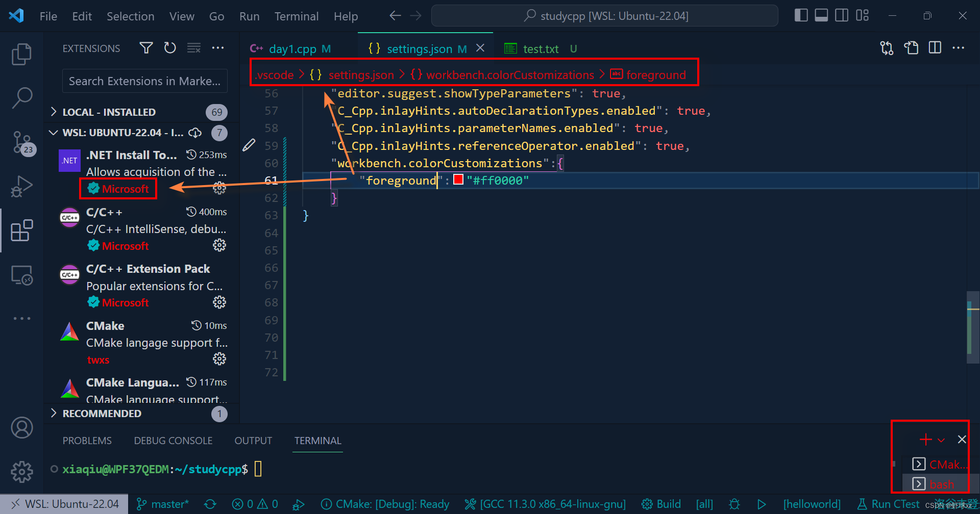Open the Search view in activity bar

pos(21,97)
